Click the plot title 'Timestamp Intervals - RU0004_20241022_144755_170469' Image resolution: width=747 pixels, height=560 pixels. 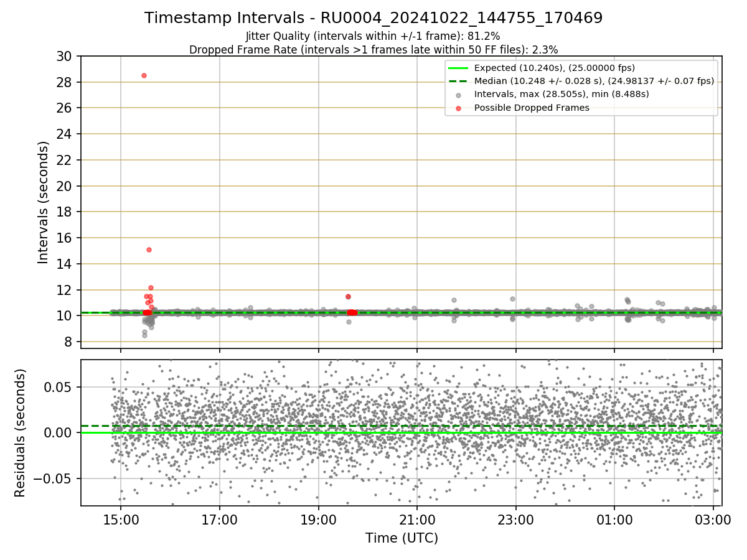pyautogui.click(x=374, y=18)
